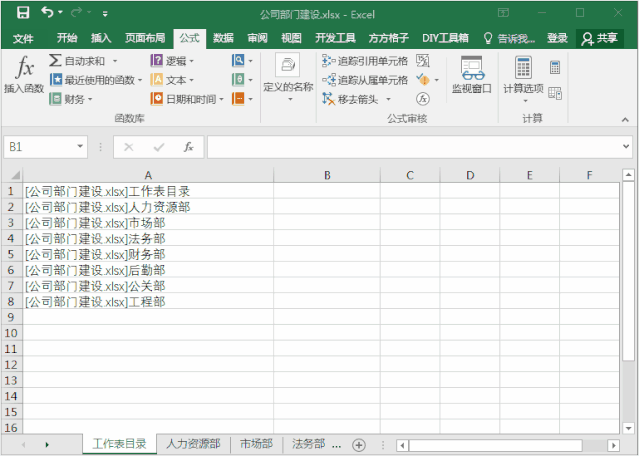This screenshot has height=456, width=639.
Task: Click the select all corner triangle
Action: 15,175
